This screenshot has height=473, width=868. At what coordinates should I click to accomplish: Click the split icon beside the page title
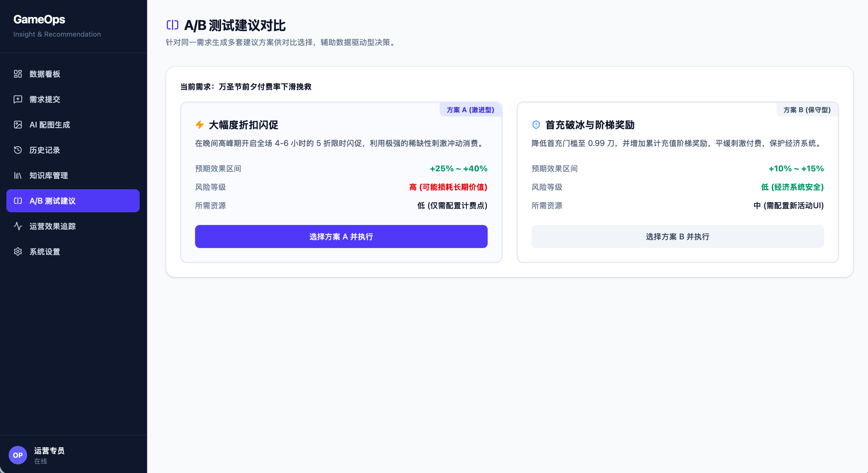(173, 25)
